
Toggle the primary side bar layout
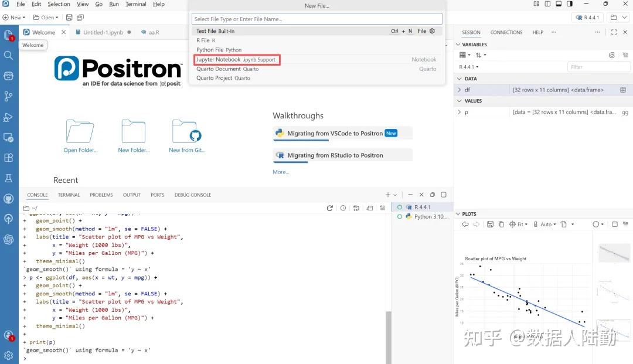pos(547,4)
